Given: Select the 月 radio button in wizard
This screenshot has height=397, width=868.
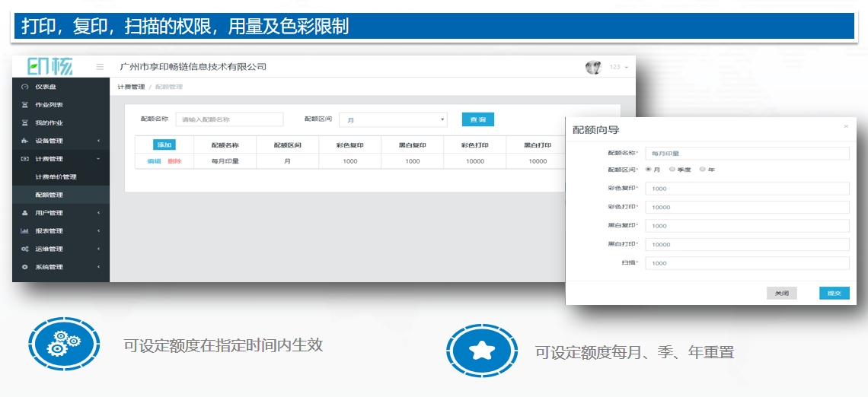Looking at the screenshot, I should 648,170.
